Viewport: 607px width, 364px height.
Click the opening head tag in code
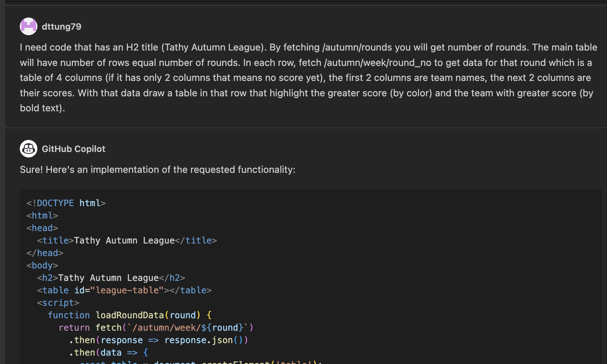(x=42, y=228)
